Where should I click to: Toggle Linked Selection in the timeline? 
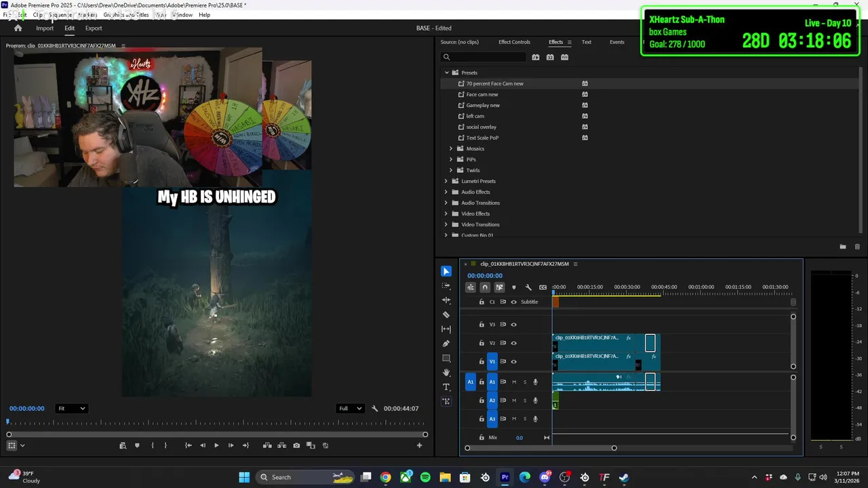[499, 287]
